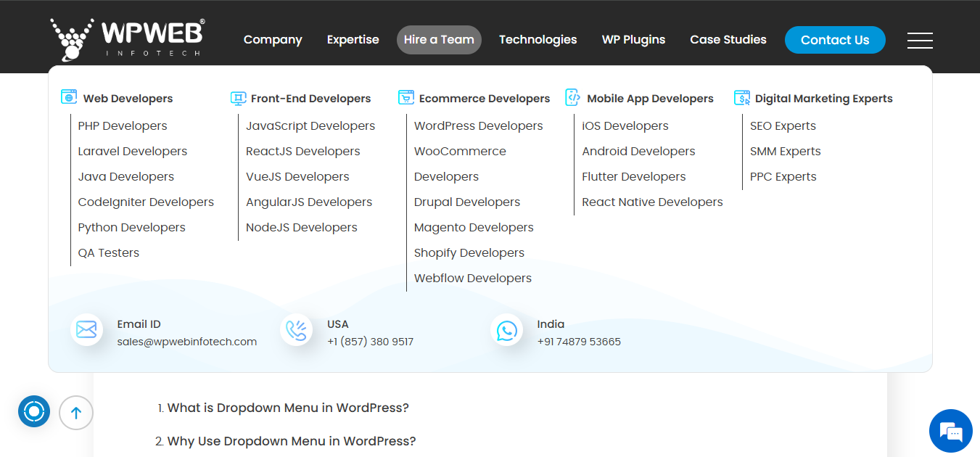Open the Expertise menu
This screenshot has height=457, width=980.
pos(353,40)
